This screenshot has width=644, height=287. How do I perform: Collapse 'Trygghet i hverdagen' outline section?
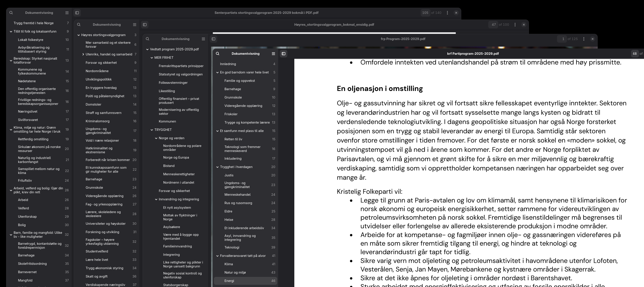pos(217,167)
